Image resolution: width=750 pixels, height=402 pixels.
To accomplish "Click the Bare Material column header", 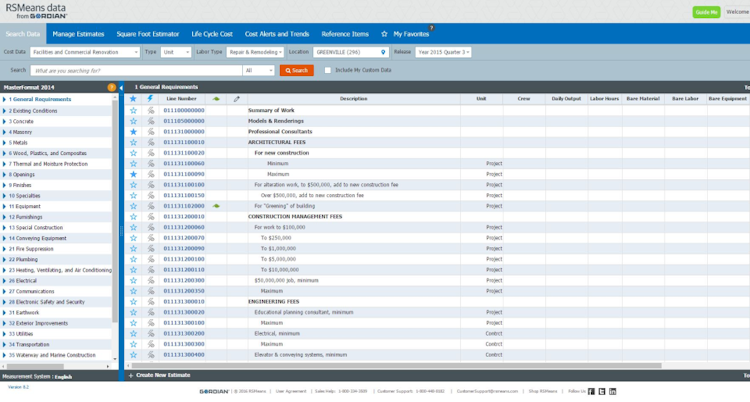I will click(x=643, y=99).
